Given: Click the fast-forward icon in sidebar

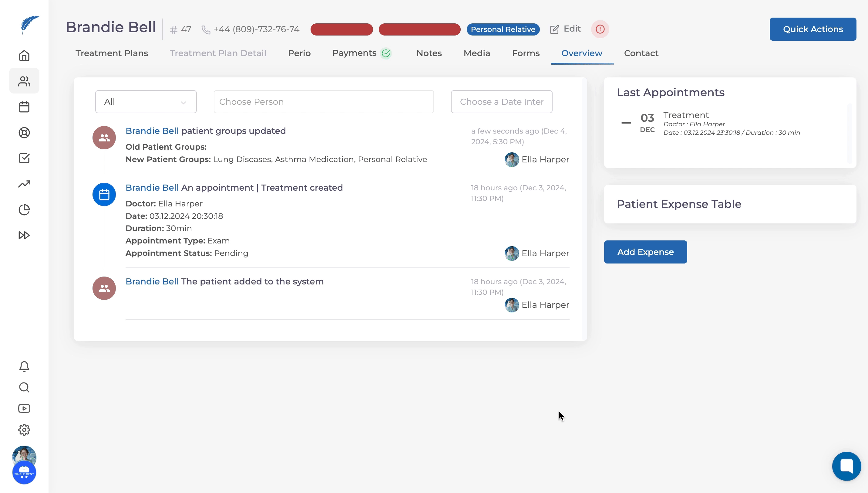Looking at the screenshot, I should [24, 235].
